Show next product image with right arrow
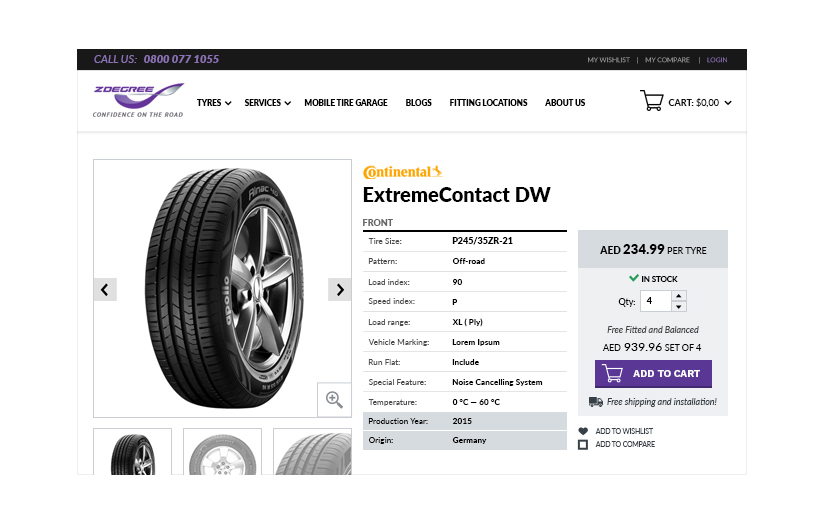The height and width of the screenshot is (525, 825). (340, 289)
